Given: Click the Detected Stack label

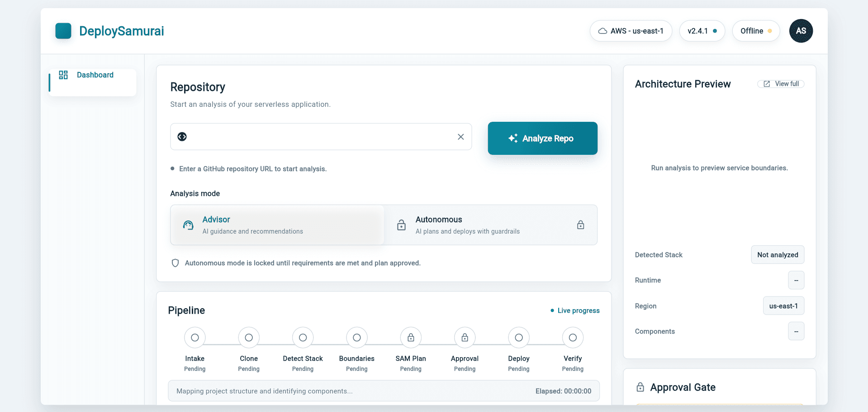Looking at the screenshot, I should (x=659, y=255).
